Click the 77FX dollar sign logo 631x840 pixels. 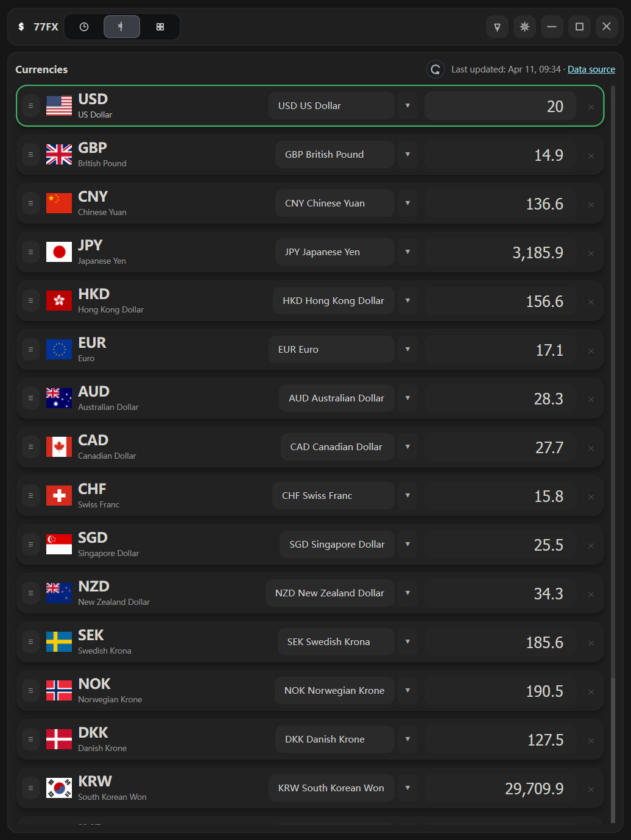[20, 26]
